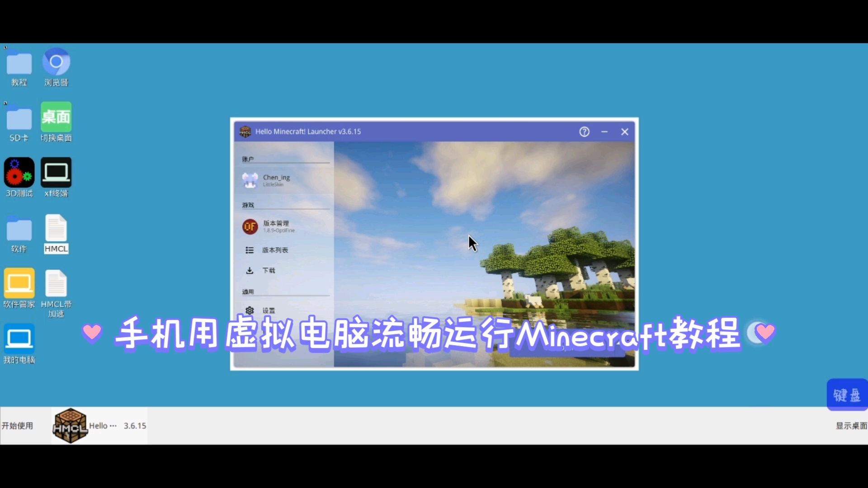Screen dimensions: 868x488
Task: Click the HMCL launcher title bar icon
Action: pyautogui.click(x=245, y=131)
